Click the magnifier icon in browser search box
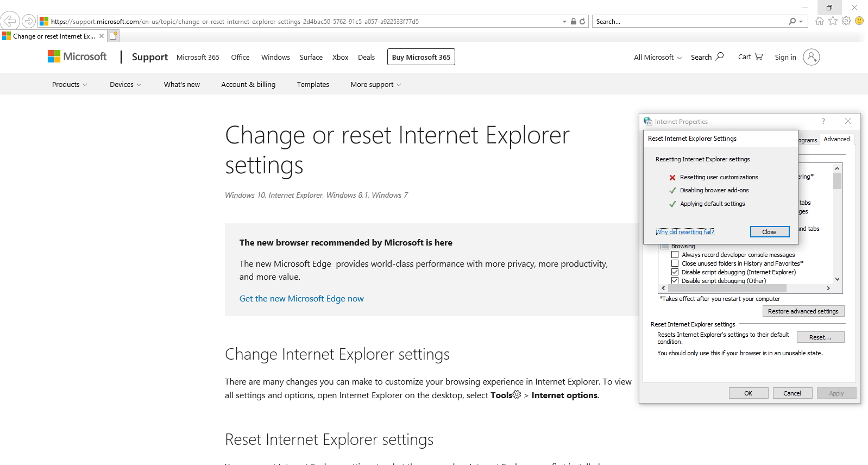Screen dimensions: 868x465 pos(792,21)
